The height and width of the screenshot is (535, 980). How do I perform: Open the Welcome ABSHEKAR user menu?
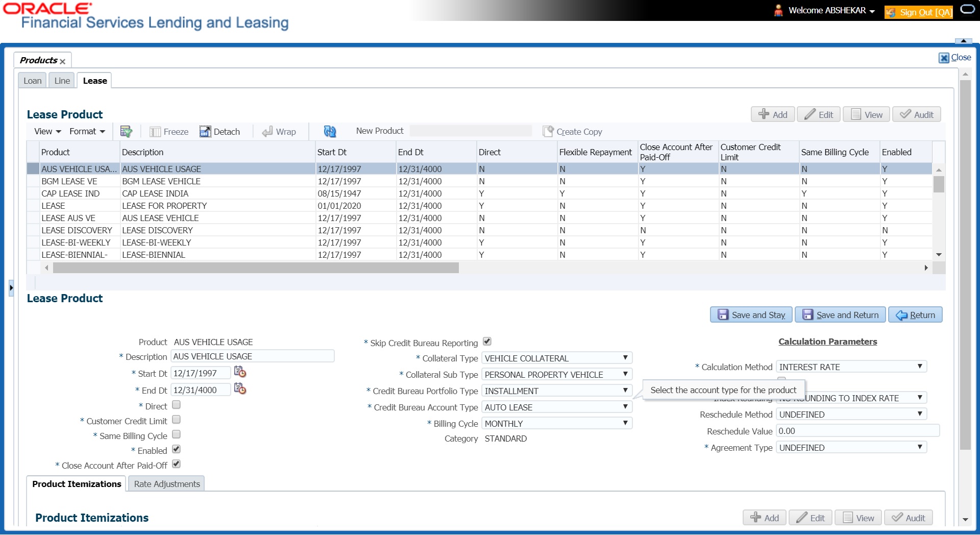tap(831, 11)
